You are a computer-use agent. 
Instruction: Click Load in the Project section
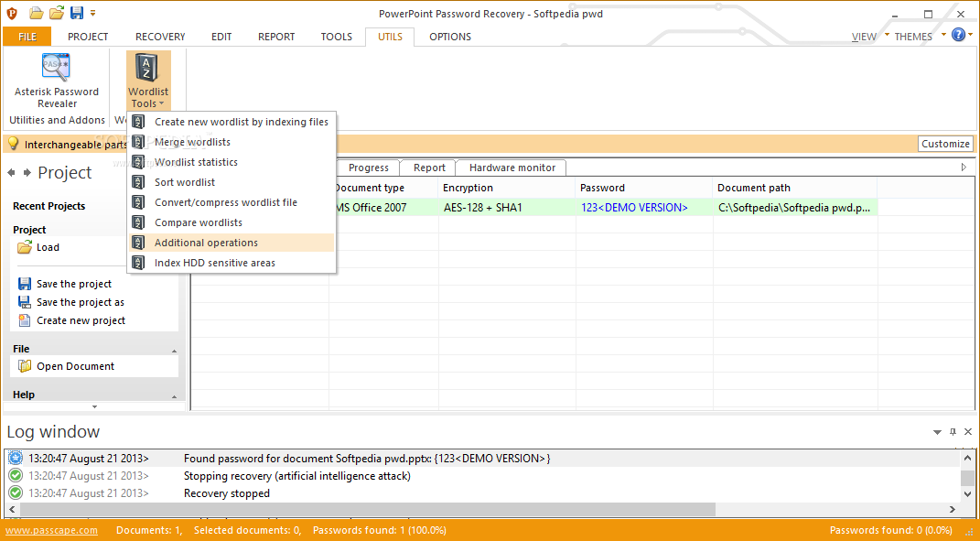click(x=48, y=247)
